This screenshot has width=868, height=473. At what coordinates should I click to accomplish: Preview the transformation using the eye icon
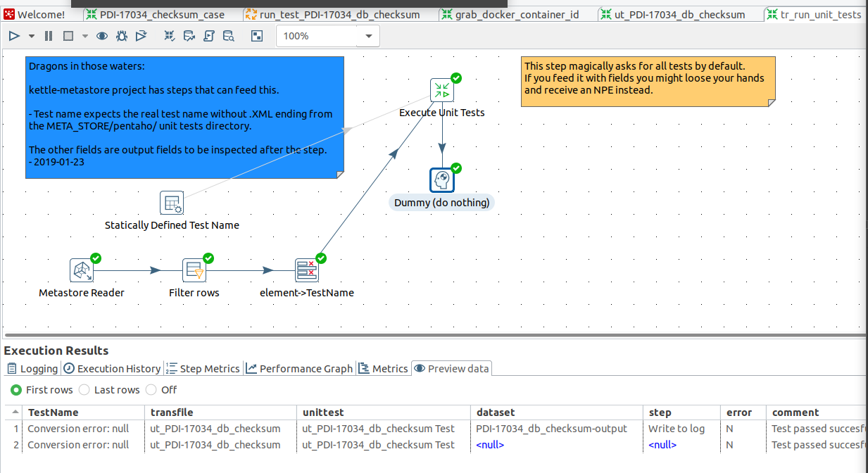102,36
